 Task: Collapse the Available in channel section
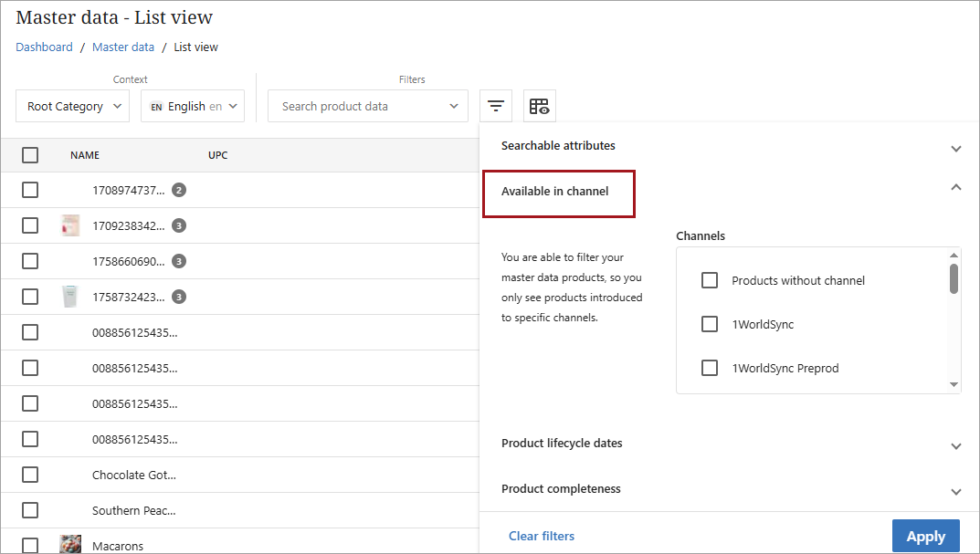tap(955, 187)
